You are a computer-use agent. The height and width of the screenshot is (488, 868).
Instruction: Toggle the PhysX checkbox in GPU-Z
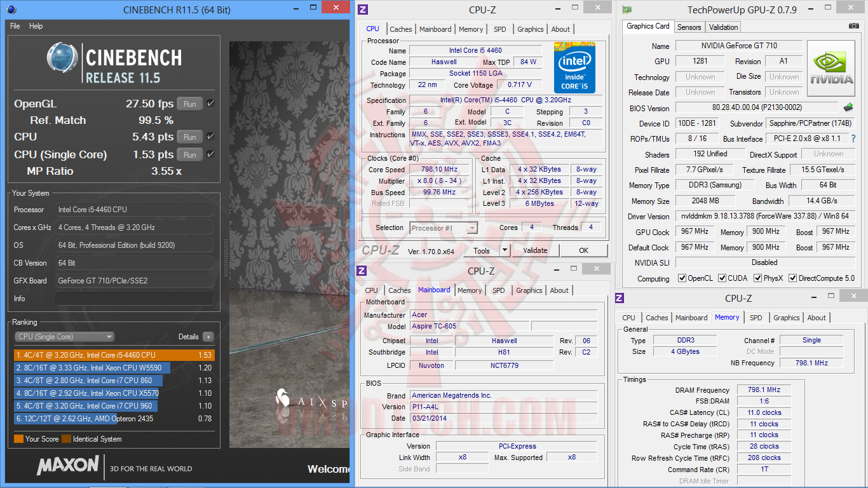click(x=758, y=278)
